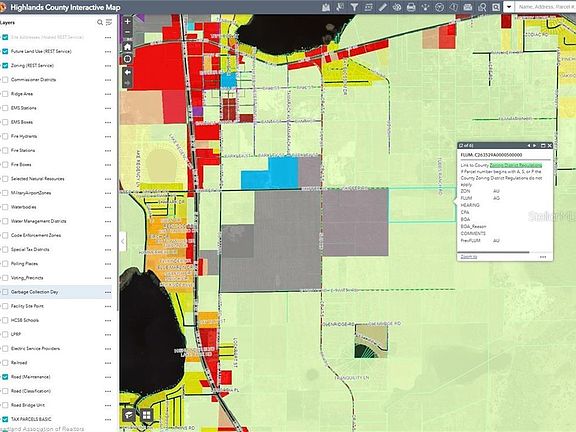
Task: Select the ruler measurement tool
Action: pos(383,7)
